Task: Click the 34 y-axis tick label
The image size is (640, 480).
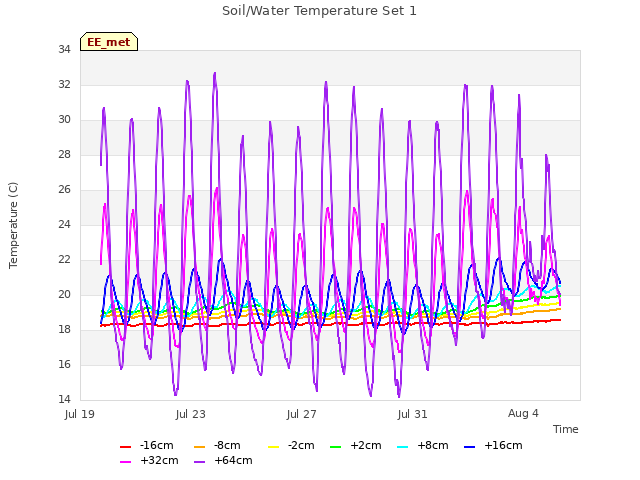Action: coord(64,49)
